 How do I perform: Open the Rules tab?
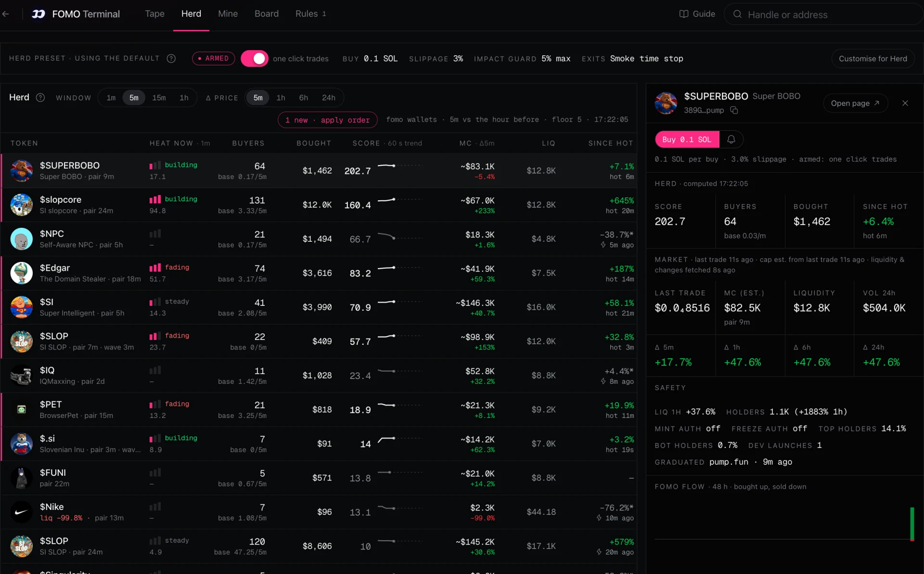pos(310,14)
